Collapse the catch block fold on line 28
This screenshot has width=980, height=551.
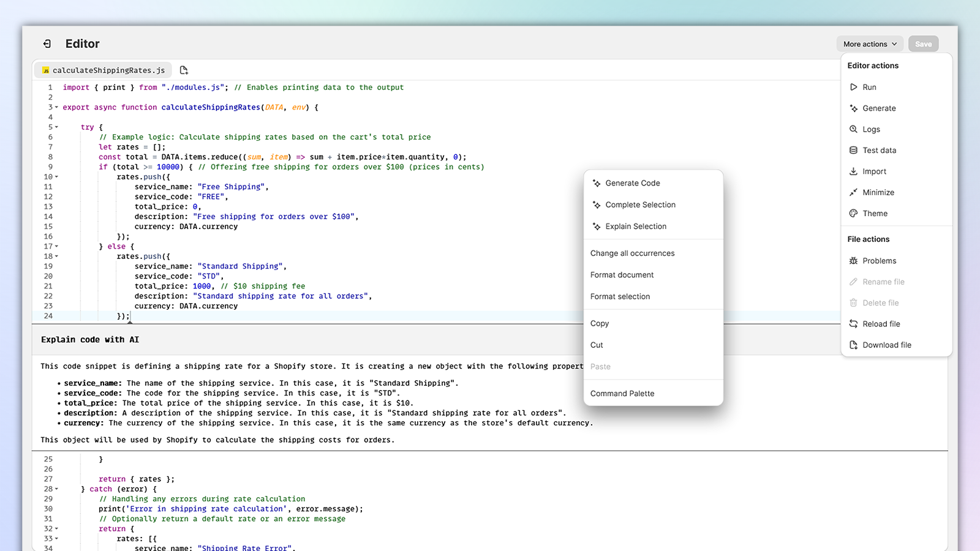point(57,489)
